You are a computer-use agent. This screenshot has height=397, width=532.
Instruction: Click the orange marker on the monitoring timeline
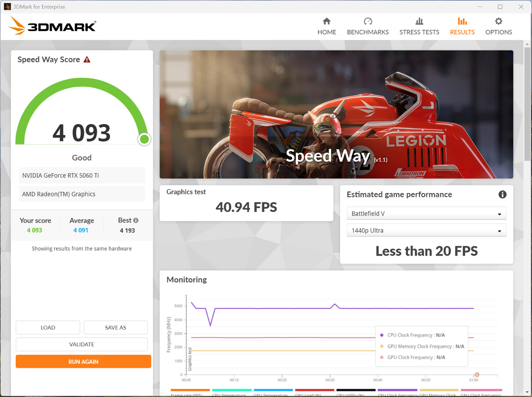(477, 375)
